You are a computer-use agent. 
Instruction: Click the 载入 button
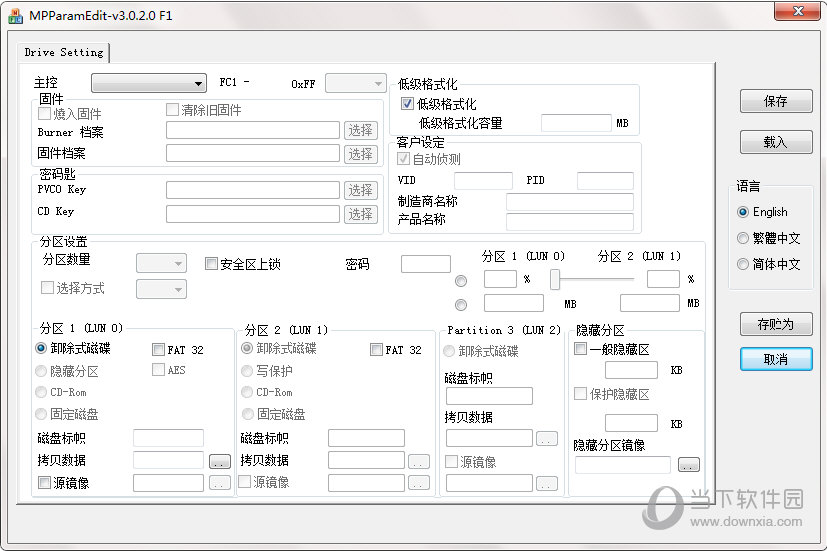(776, 142)
